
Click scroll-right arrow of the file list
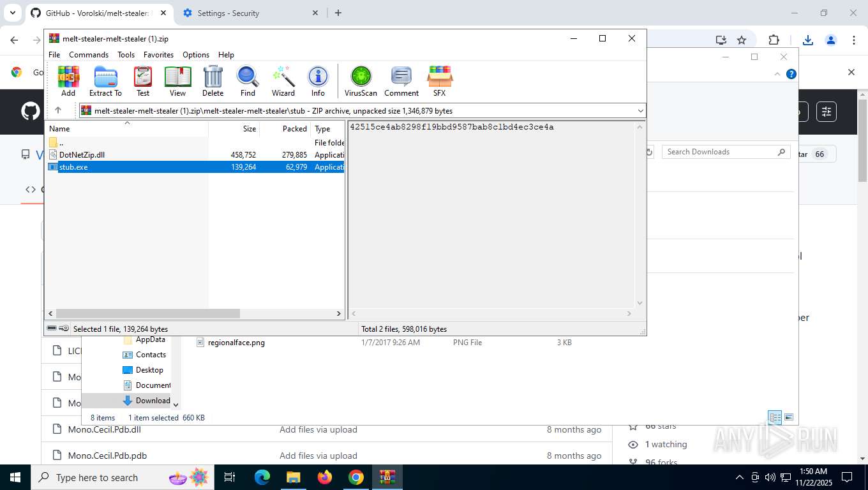tap(339, 314)
